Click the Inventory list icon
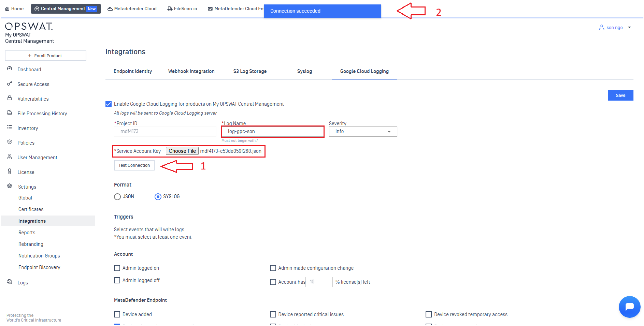This screenshot has height=326, width=644. pyautogui.click(x=10, y=128)
